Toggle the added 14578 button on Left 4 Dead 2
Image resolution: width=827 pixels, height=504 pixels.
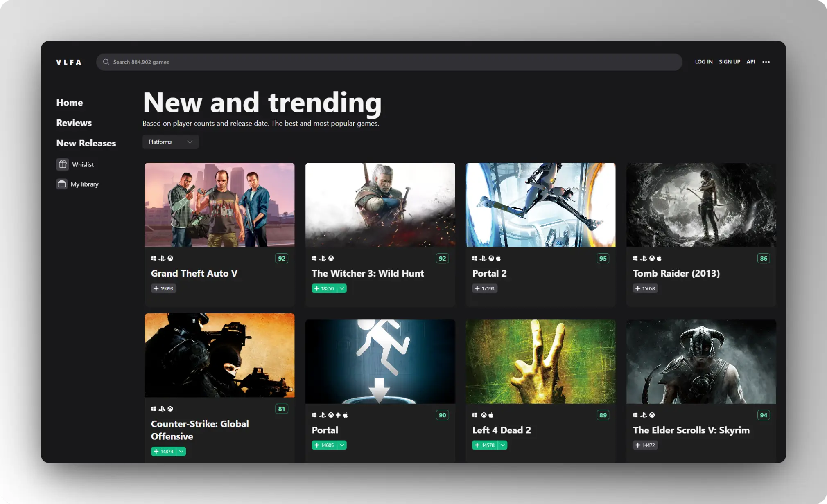click(x=484, y=445)
